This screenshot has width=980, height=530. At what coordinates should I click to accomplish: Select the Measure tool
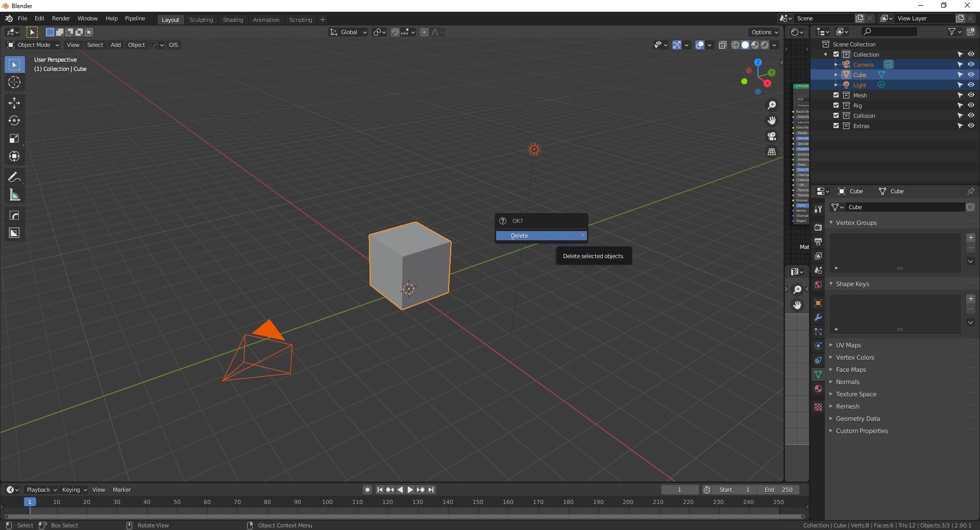tap(14, 195)
